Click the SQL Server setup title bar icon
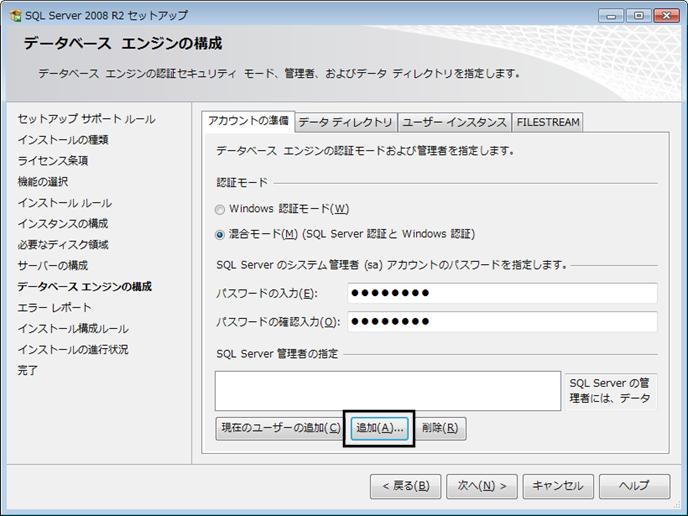 click(x=15, y=16)
